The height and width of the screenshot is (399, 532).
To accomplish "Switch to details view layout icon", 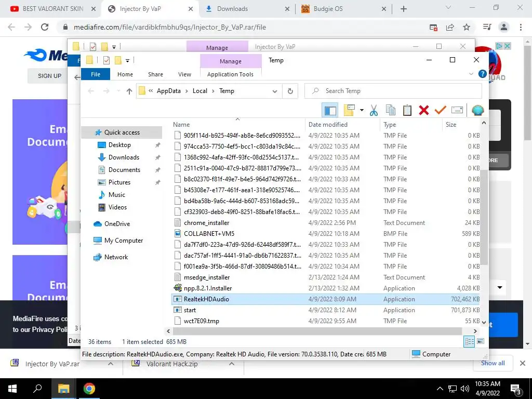I will (469, 341).
